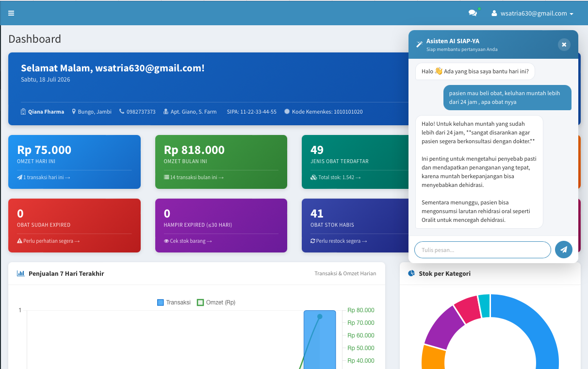Click the blue transaction bar in sales chart

(320, 340)
